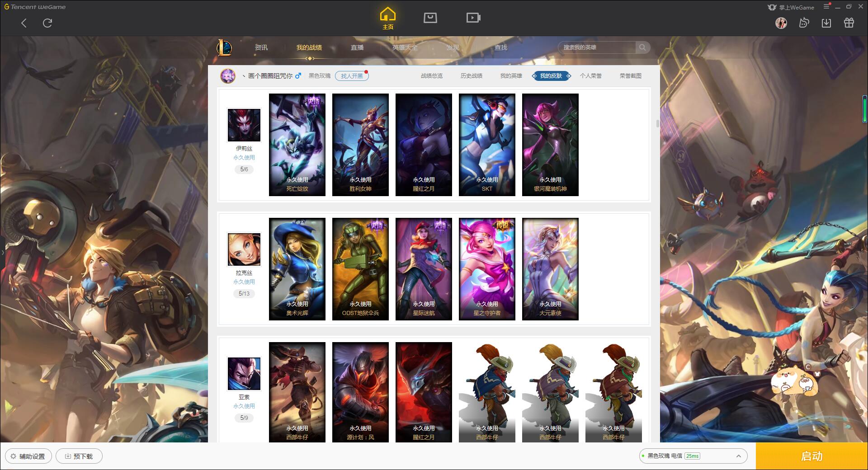Open the 死亡绽放 skin card
The width and height of the screenshot is (868, 470).
(x=297, y=145)
